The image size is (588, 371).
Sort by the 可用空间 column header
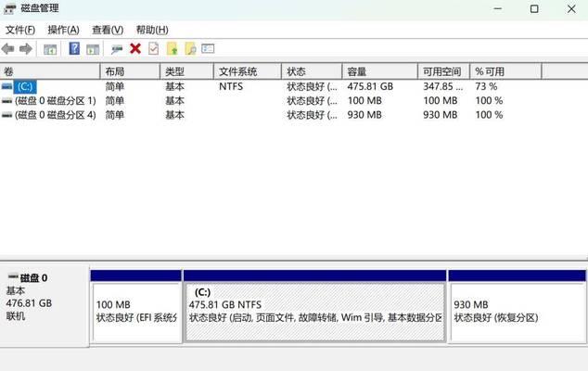[x=444, y=71]
